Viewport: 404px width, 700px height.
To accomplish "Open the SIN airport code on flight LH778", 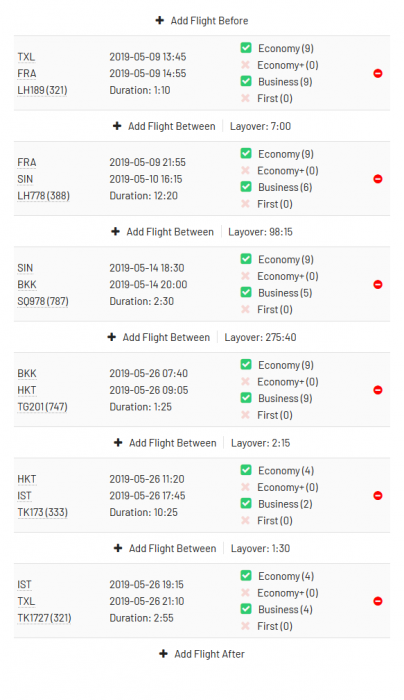I will click(25, 179).
